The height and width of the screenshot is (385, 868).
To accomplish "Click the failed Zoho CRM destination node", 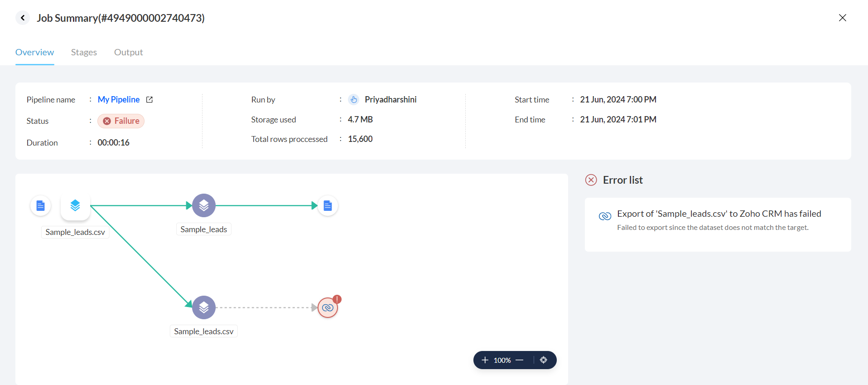I will (328, 308).
